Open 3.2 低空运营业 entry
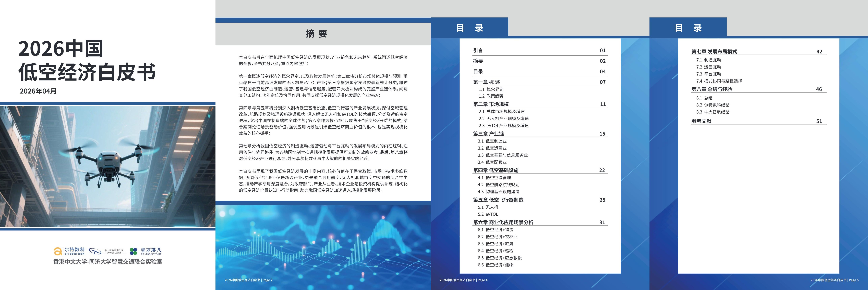The width and height of the screenshot is (868, 290). (x=492, y=148)
